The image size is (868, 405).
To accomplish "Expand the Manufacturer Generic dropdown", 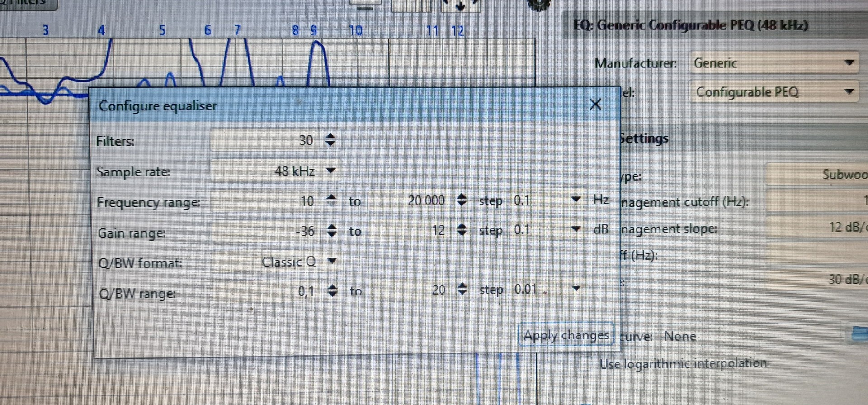I will pos(849,63).
